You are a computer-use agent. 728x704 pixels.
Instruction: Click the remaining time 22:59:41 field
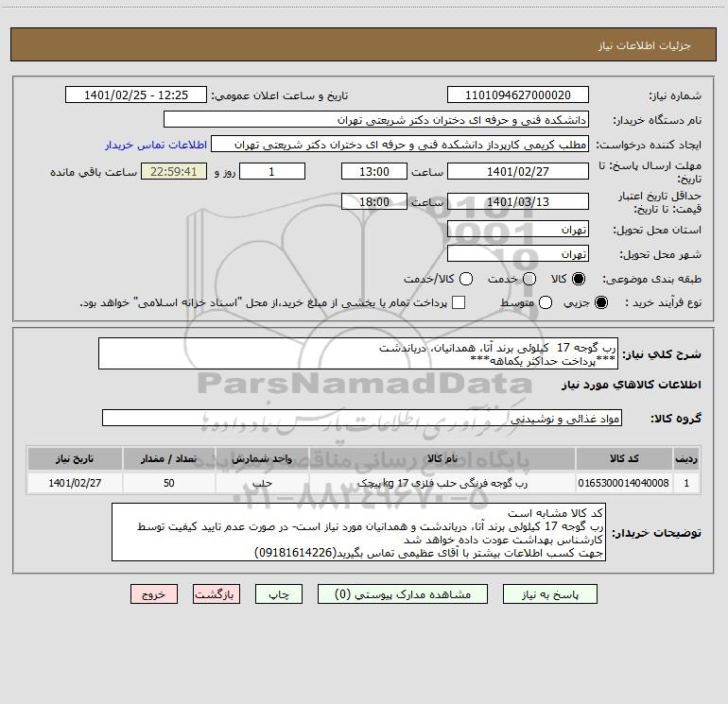coord(174,171)
